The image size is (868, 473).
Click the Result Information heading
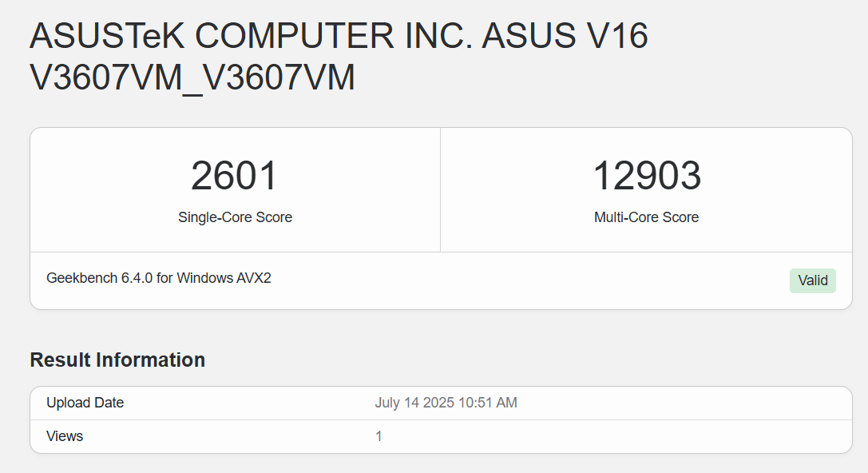(x=117, y=360)
